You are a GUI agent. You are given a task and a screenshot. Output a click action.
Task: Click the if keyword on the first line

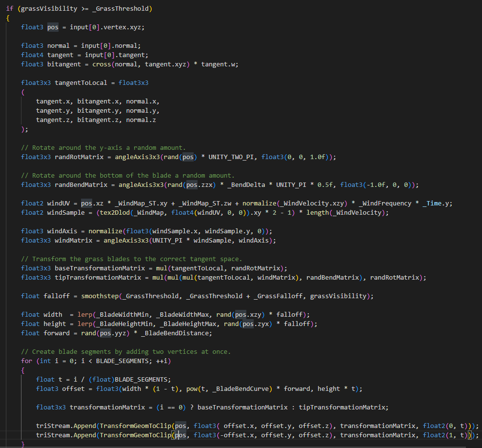(x=10, y=8)
